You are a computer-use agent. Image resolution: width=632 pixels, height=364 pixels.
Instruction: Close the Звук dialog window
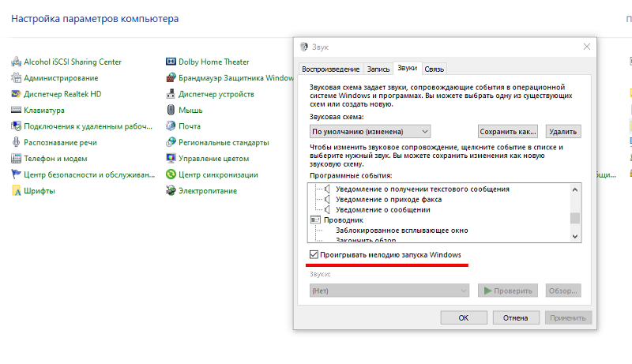point(587,47)
